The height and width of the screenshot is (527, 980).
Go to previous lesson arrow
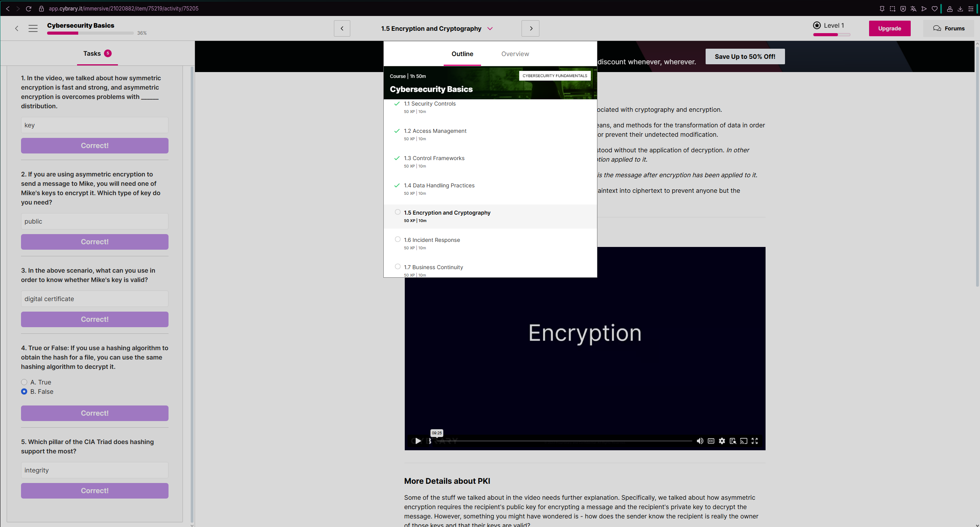click(342, 28)
